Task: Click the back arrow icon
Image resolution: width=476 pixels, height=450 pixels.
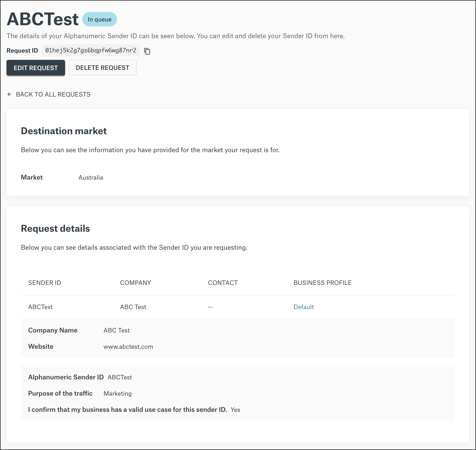Action: click(9, 94)
